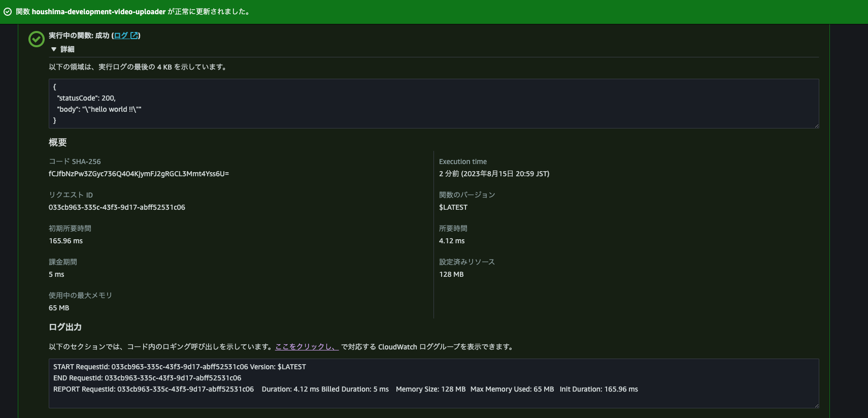Click the 初期所要時間 label
The height and width of the screenshot is (418, 868).
tap(70, 229)
